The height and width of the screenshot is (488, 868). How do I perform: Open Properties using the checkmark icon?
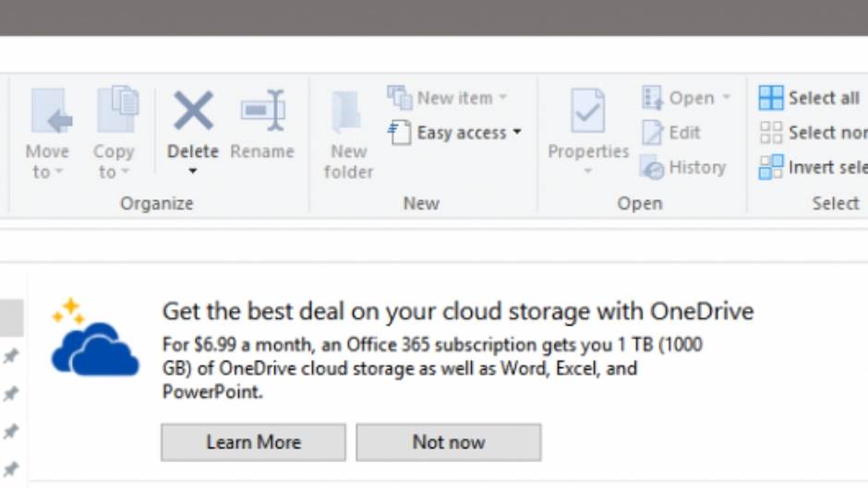click(587, 113)
